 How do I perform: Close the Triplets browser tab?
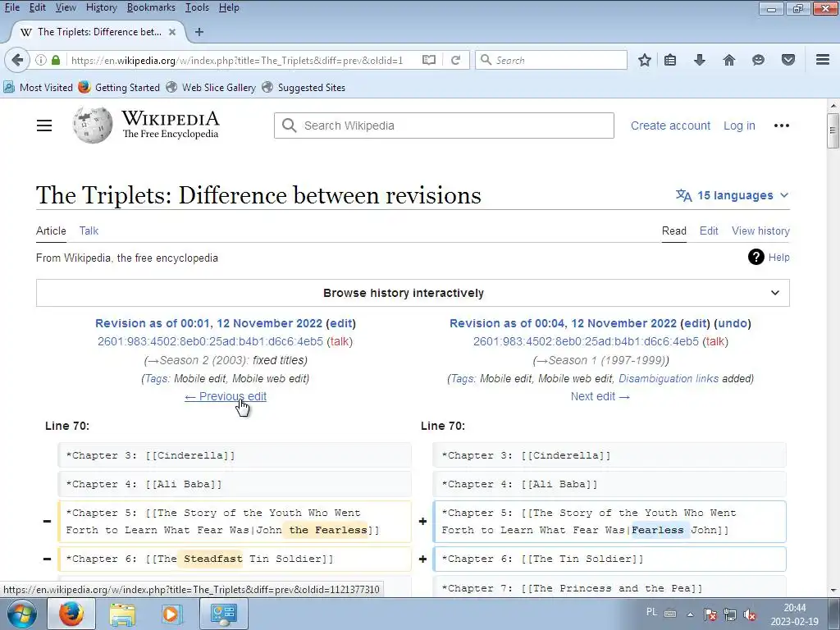172,32
